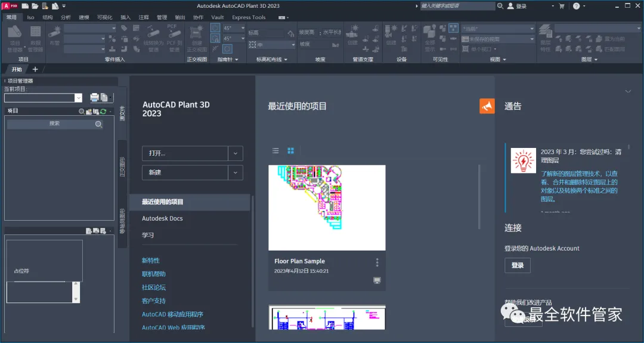Open the Vault ribbon tab

[218, 17]
